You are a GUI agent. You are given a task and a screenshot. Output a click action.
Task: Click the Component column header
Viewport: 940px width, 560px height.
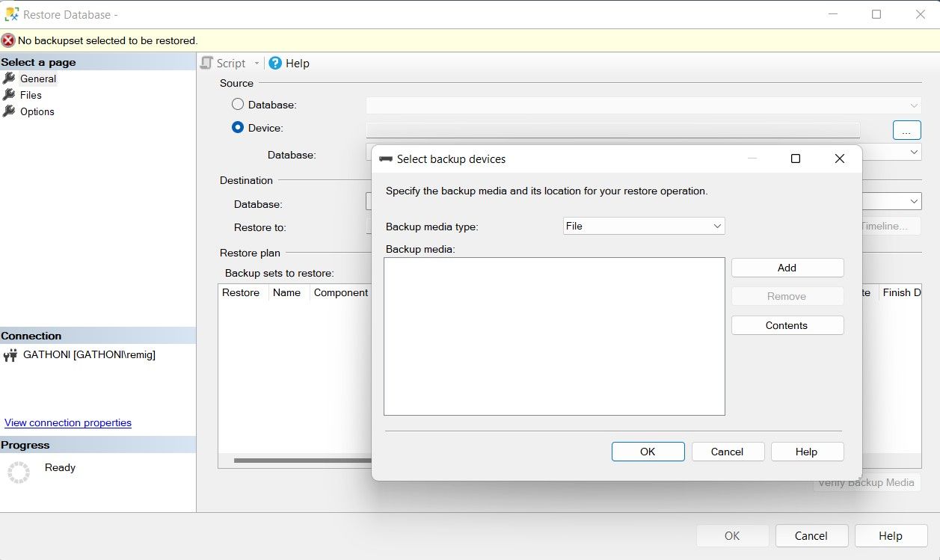pyautogui.click(x=341, y=292)
